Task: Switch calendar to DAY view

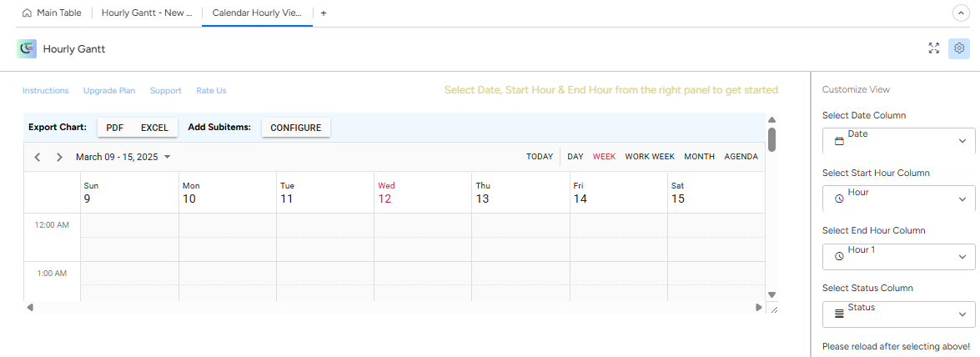Action: pos(575,157)
